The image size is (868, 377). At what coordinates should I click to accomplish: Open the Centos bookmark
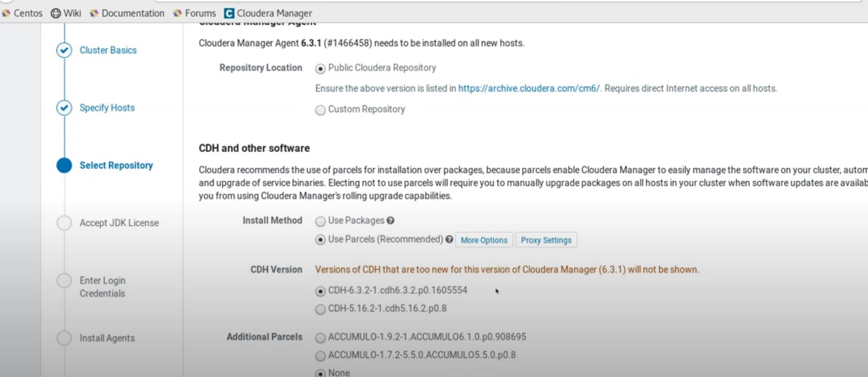coord(22,13)
